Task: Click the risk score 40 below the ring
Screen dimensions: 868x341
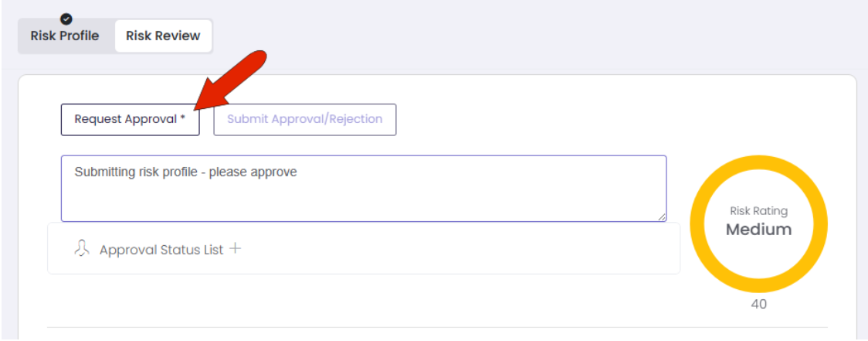Action: [758, 305]
